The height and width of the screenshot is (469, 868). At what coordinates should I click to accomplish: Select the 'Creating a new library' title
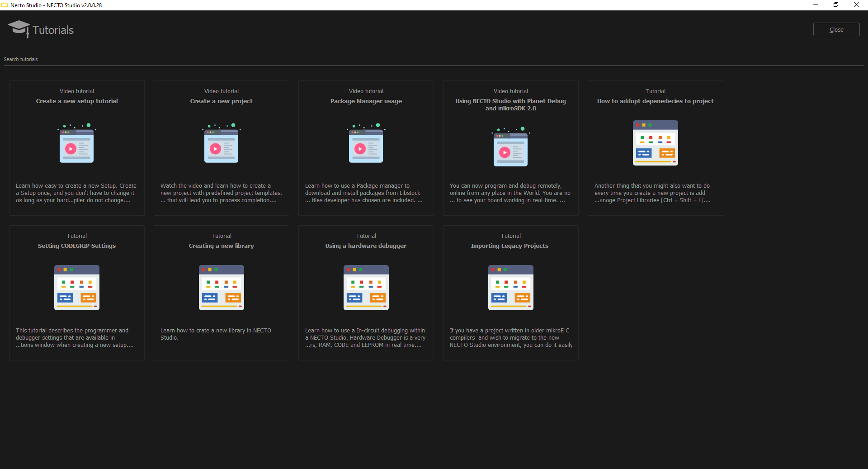tap(222, 246)
